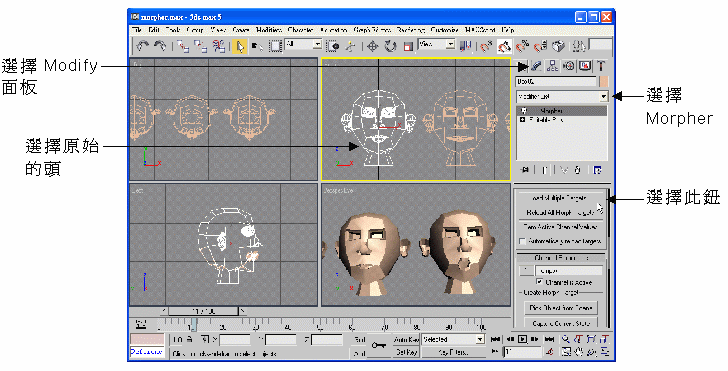728x371 pixels.
Task: Click the time slider thumb
Action: (x=204, y=311)
